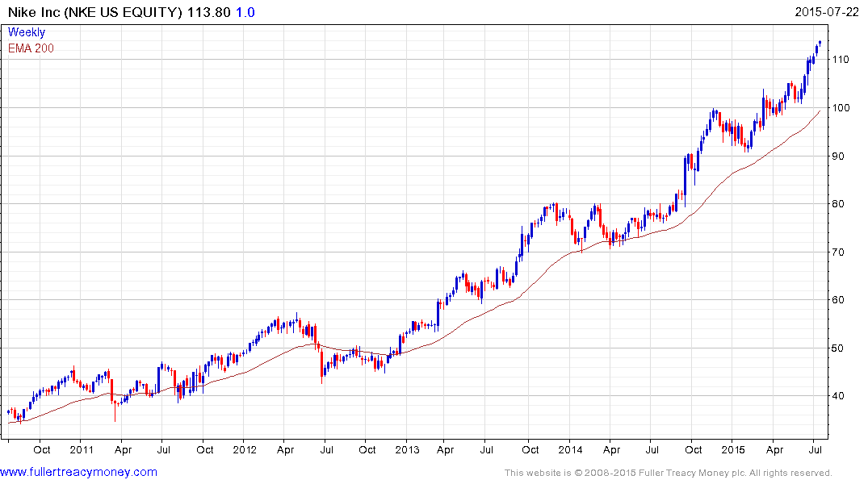Click the 60 price axis label

[x=838, y=300]
